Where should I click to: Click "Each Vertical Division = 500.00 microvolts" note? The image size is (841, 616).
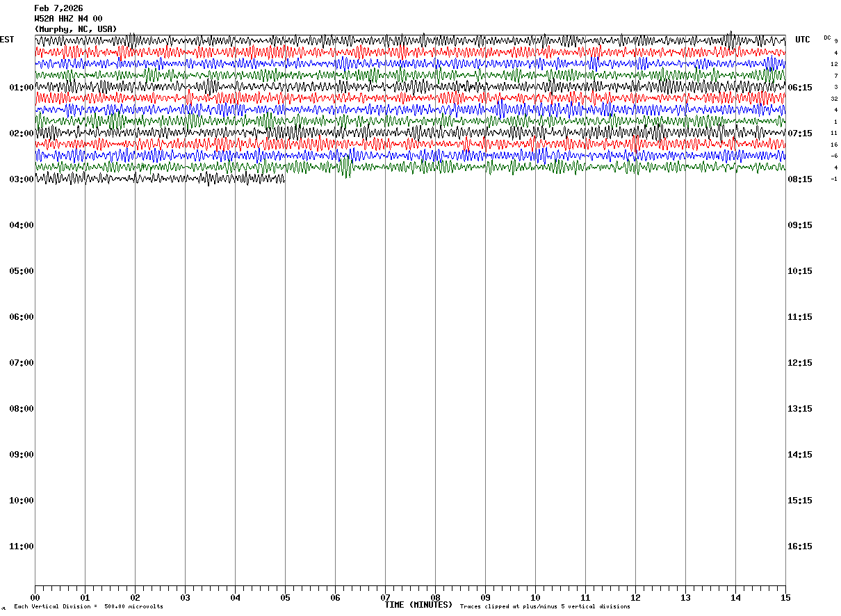pos(88,607)
